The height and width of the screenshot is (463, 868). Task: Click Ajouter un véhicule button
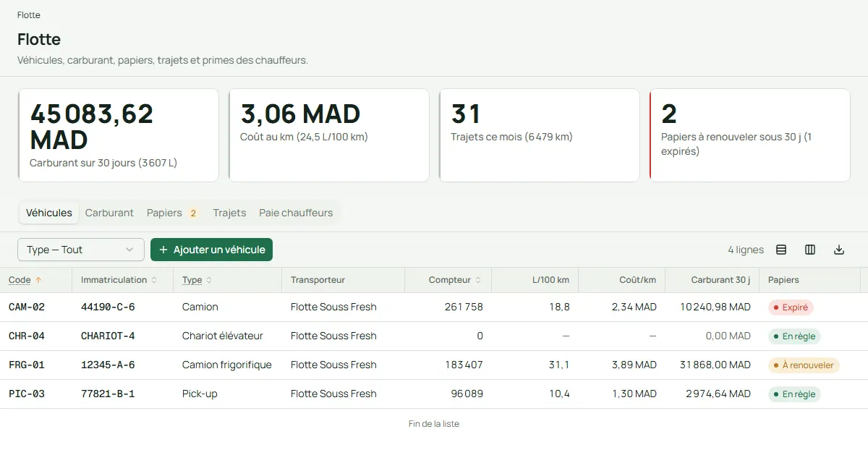coord(211,250)
